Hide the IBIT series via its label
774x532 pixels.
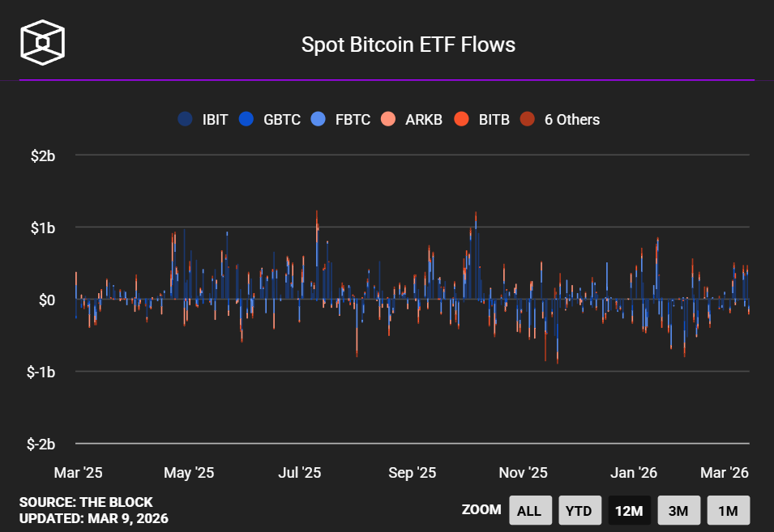[x=215, y=120]
